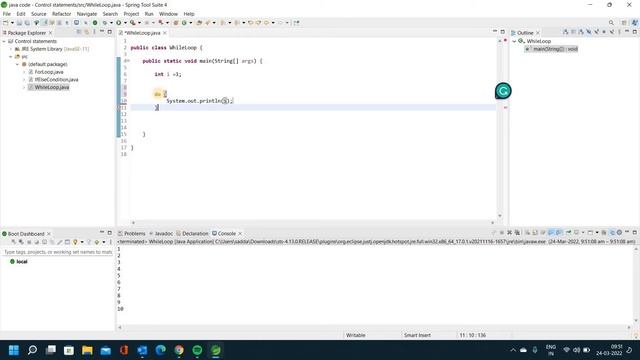Click the Save All toolbar icon
The width and height of the screenshot is (640, 360).
tap(27, 23)
